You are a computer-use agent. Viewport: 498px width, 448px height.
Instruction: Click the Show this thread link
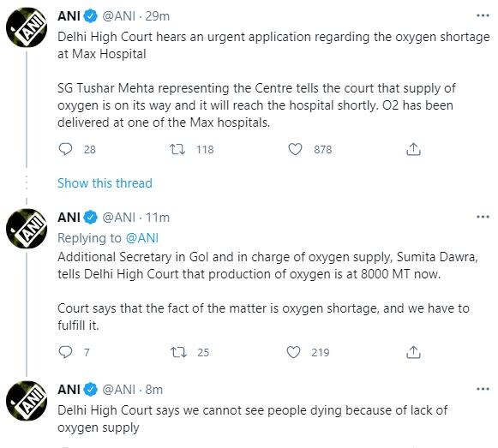pyautogui.click(x=105, y=183)
